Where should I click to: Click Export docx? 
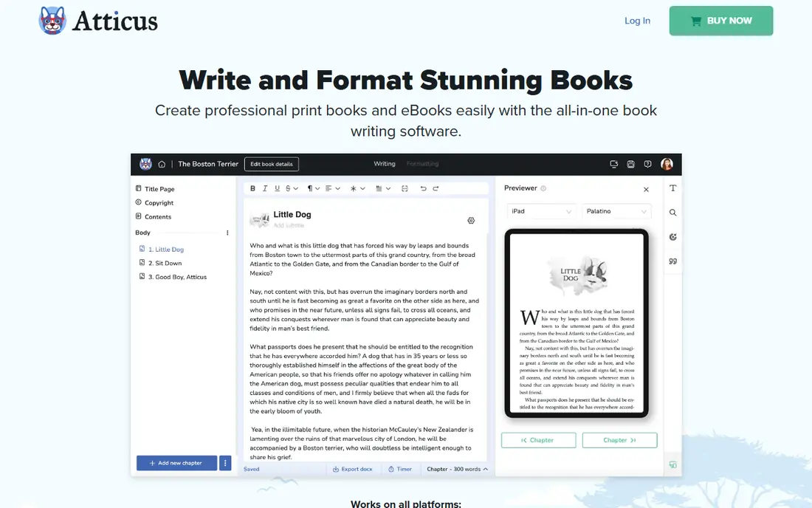tap(353, 469)
